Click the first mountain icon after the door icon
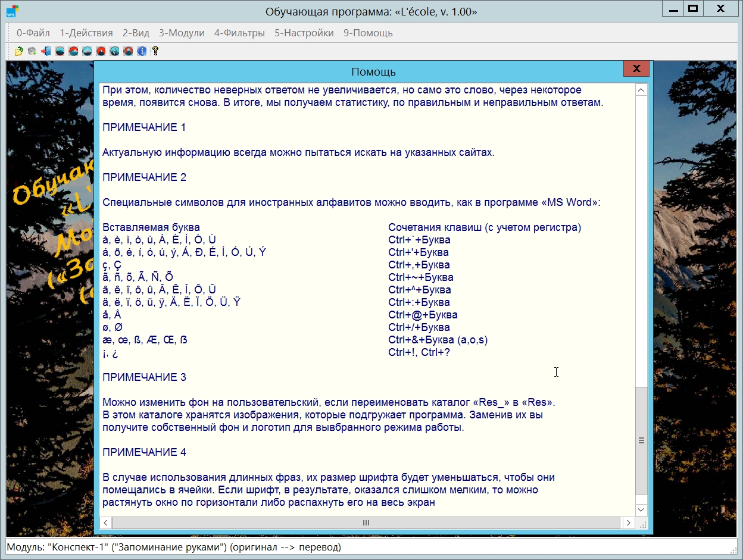Screen dimensions: 743x560 point(60,51)
